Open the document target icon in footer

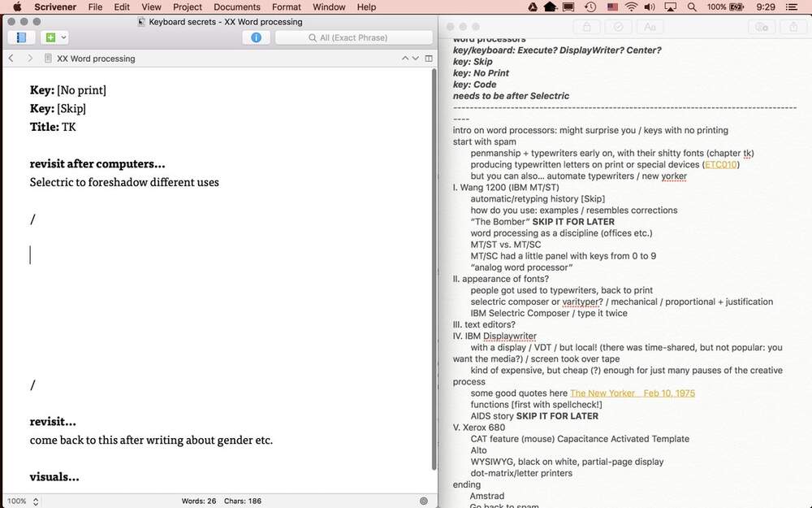point(424,501)
